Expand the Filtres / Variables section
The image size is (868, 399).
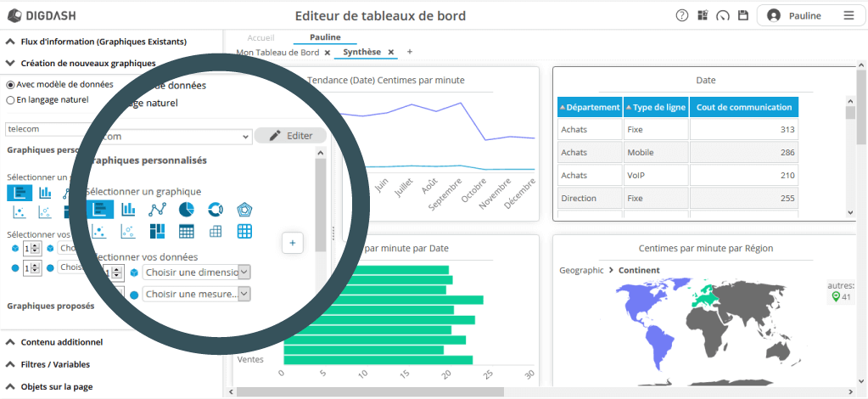pyautogui.click(x=9, y=364)
